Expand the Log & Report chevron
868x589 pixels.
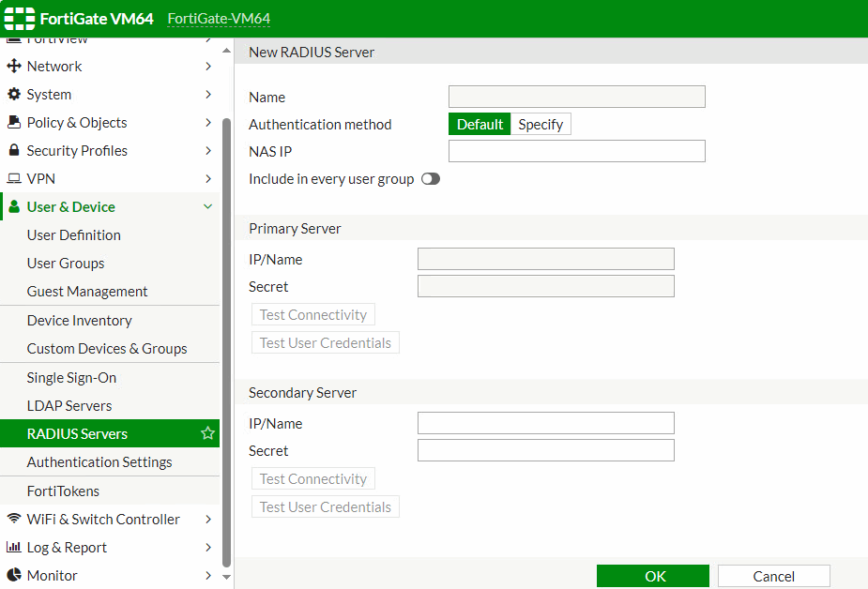(208, 547)
